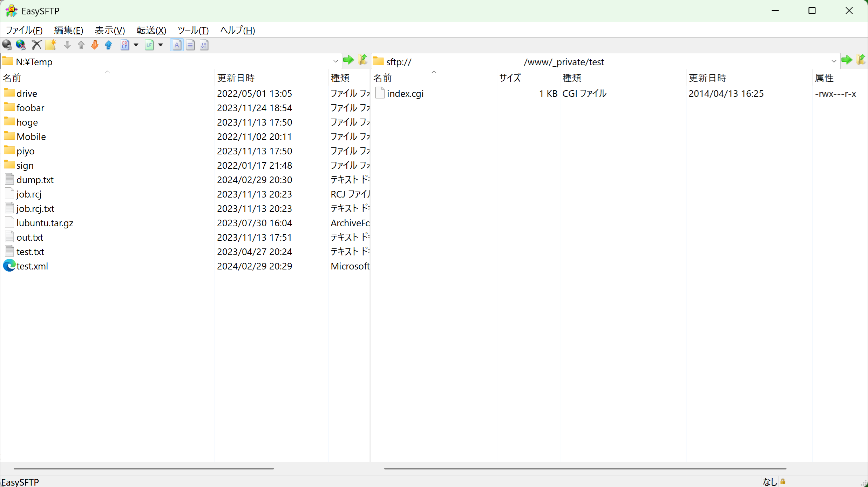Toggle the auto transfer mode 'A' icon
Image resolution: width=868 pixels, height=487 pixels.
point(177,45)
